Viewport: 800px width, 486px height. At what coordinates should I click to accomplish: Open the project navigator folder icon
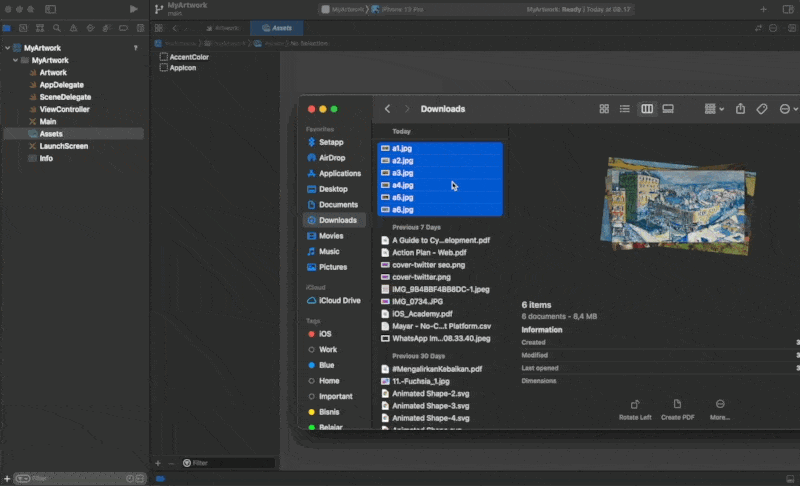coord(7,28)
